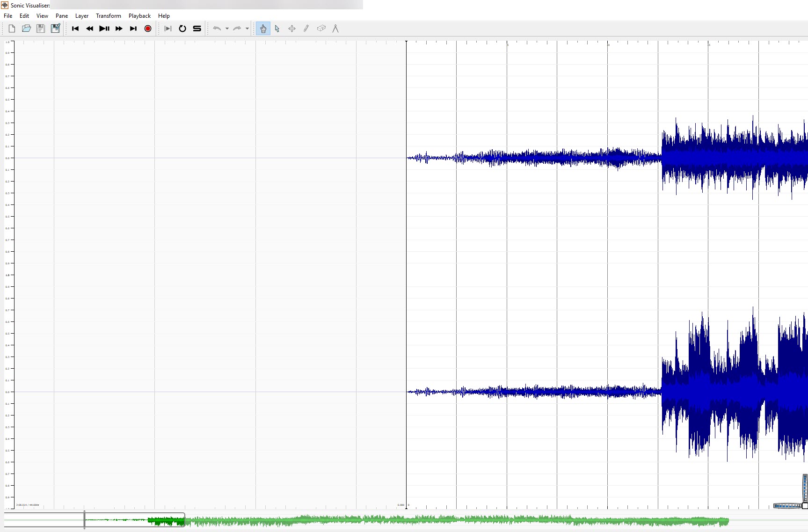Undo the last action

[x=217, y=29]
